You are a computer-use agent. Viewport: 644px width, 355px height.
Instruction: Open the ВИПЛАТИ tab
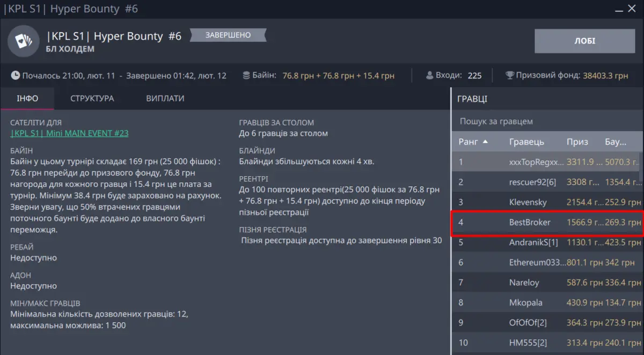[165, 98]
